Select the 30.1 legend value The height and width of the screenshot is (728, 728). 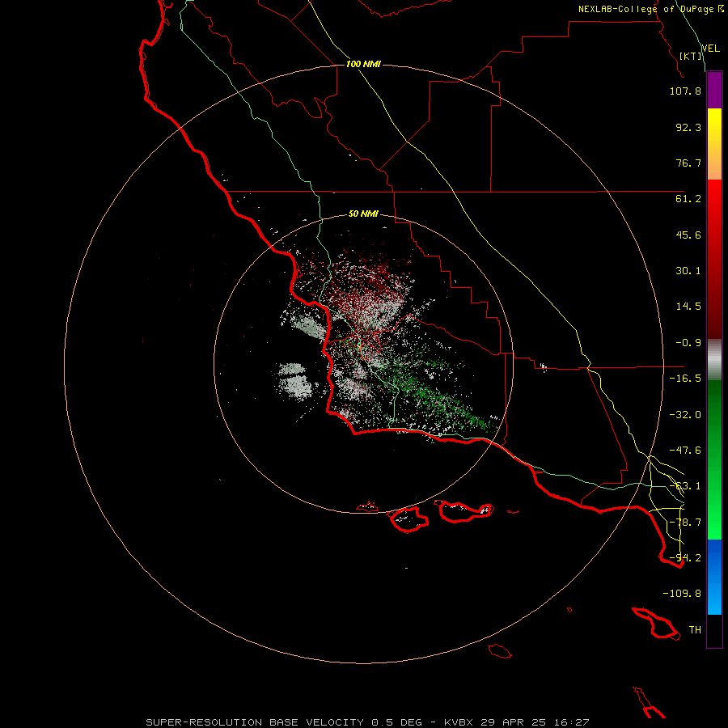click(x=688, y=271)
